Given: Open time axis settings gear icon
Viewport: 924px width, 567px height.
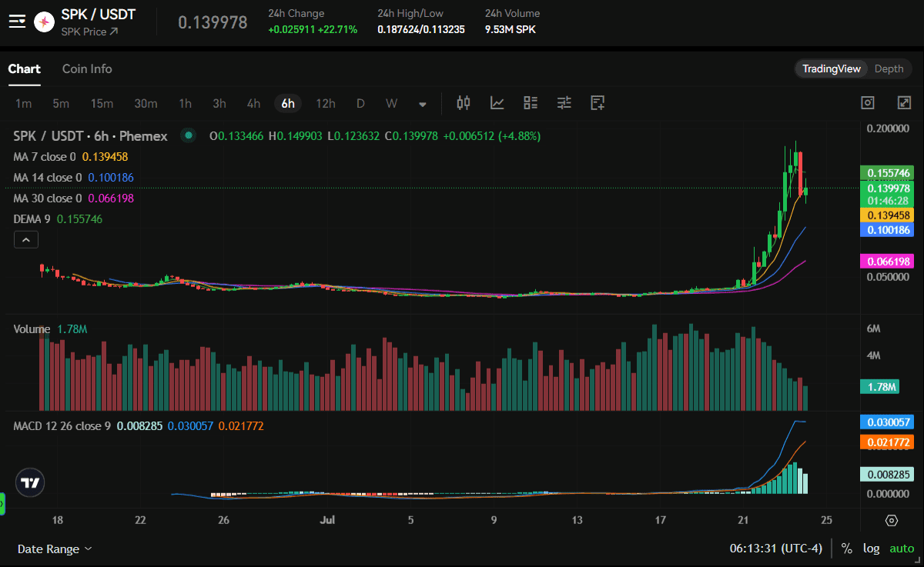Looking at the screenshot, I should [892, 521].
